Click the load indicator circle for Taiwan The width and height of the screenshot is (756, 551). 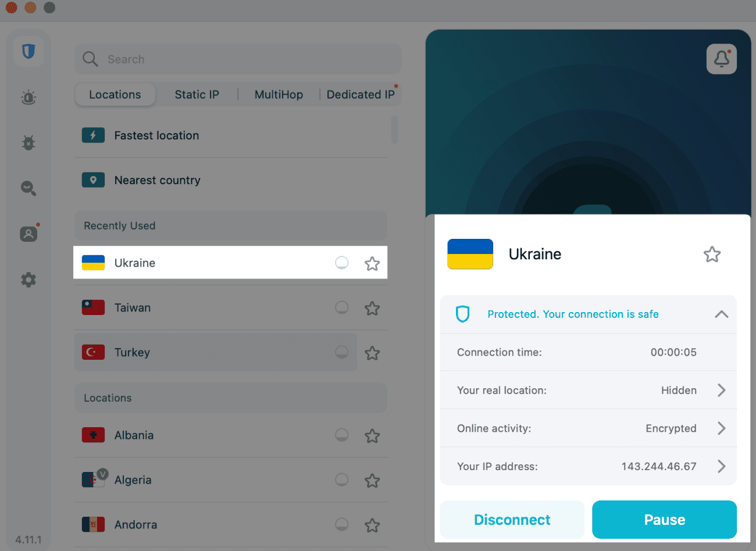342,307
